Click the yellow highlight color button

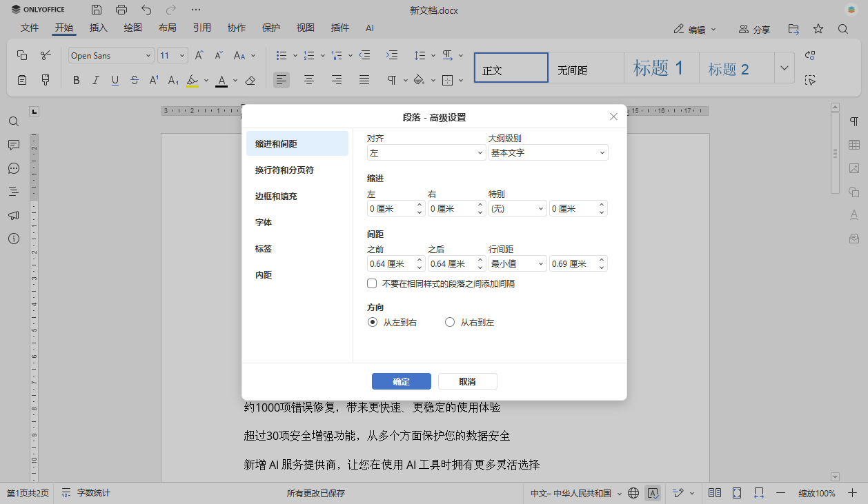pyautogui.click(x=193, y=80)
